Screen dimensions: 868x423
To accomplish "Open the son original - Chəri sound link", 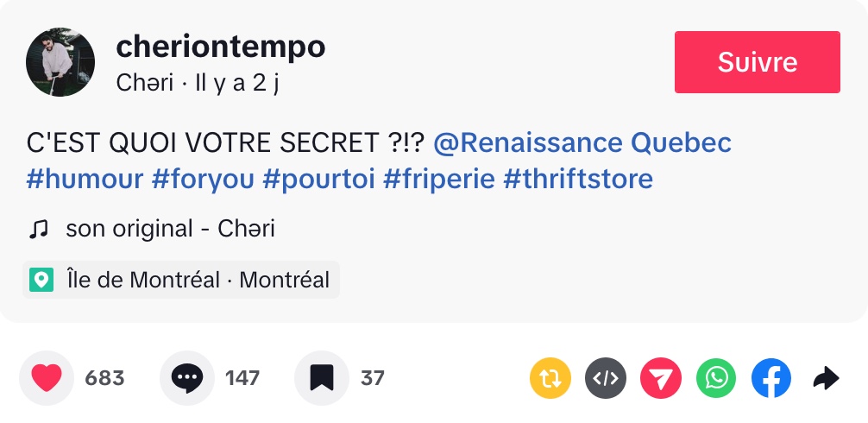I will (170, 229).
